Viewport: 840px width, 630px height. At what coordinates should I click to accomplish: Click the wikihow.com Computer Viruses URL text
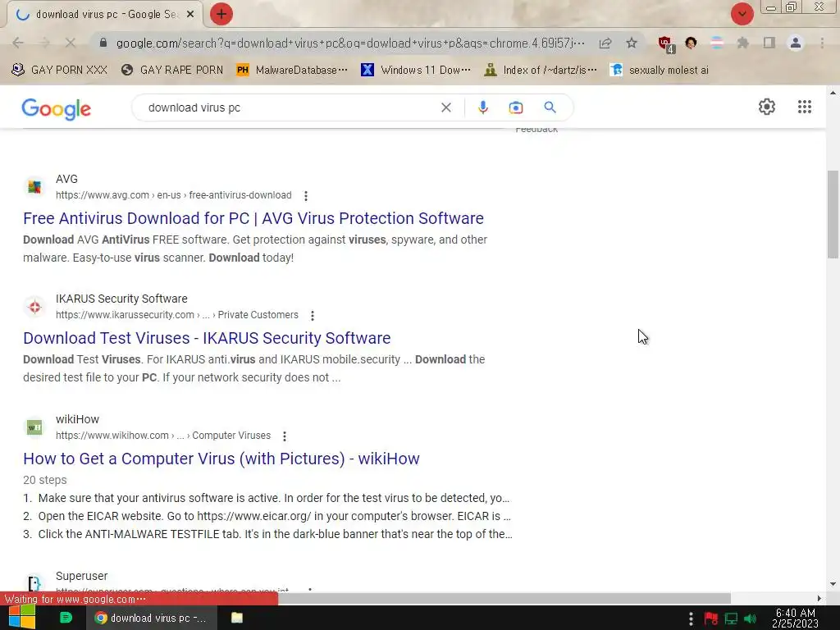(163, 436)
